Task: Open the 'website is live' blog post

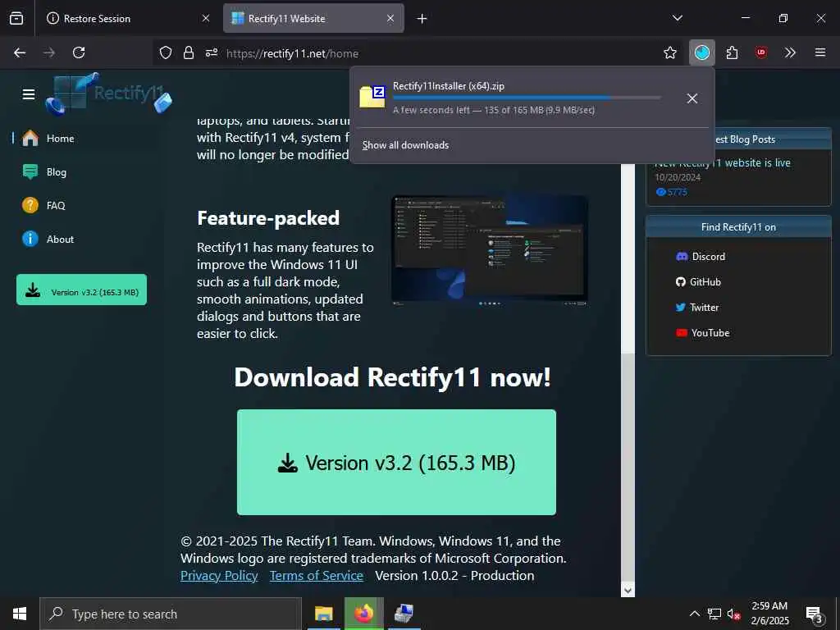Action: (x=722, y=163)
